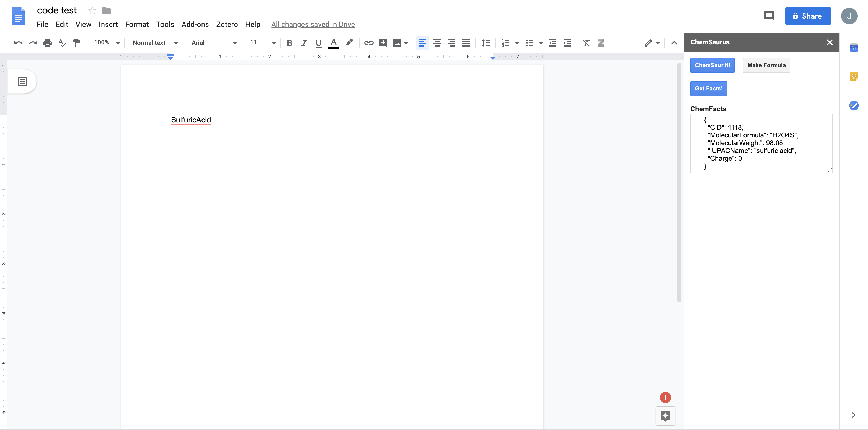Click the print icon in toolbar

click(x=48, y=43)
